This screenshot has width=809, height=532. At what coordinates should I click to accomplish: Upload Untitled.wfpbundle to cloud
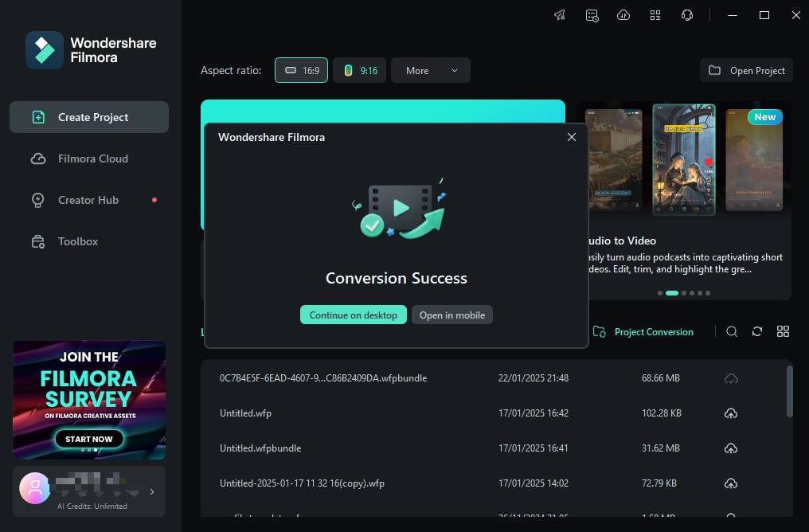click(731, 448)
